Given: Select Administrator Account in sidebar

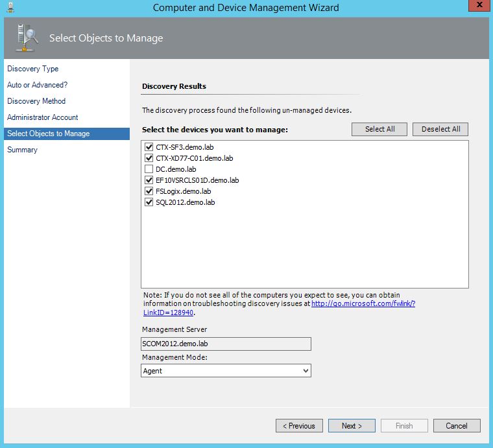Looking at the screenshot, I should (x=43, y=117).
